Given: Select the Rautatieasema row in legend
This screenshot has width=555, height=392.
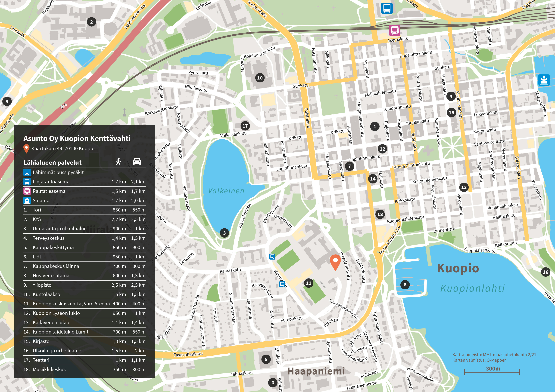Looking at the screenshot, I should point(49,191).
